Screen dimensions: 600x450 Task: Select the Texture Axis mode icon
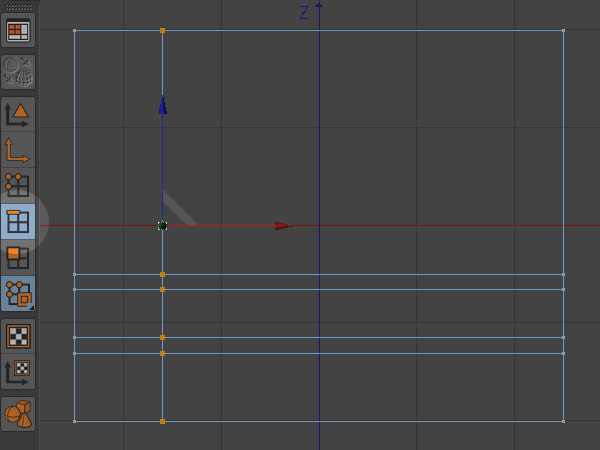tap(18, 372)
